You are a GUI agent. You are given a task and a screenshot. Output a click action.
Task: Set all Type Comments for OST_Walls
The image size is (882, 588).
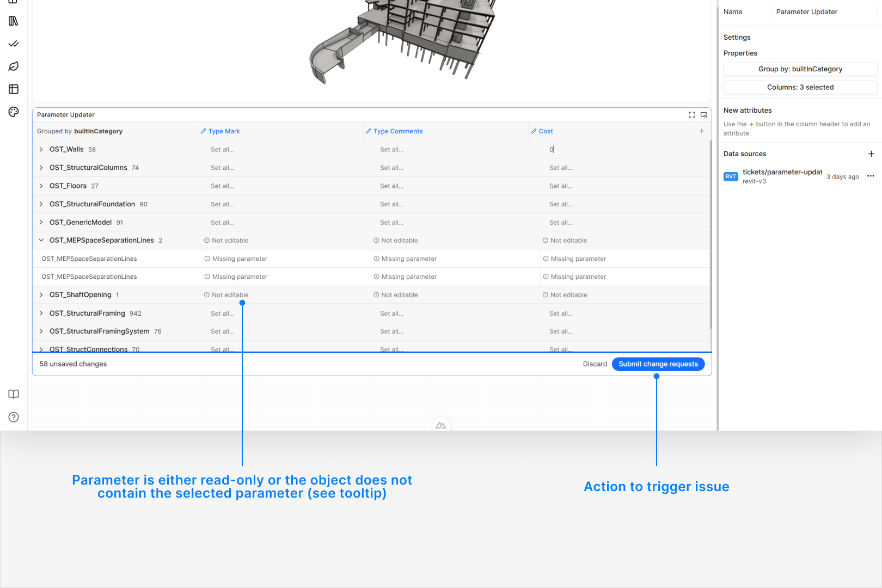[392, 150]
